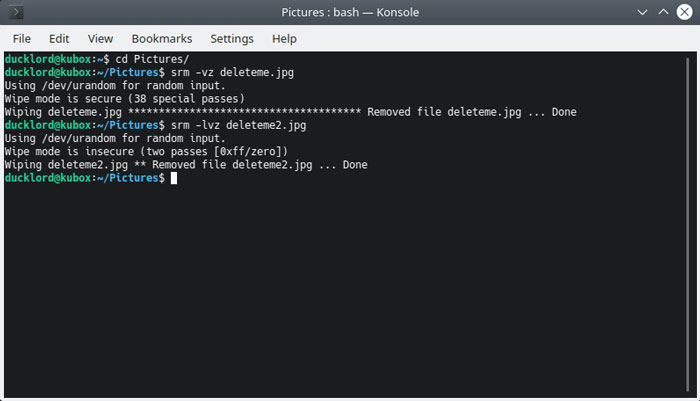Open the Konsole window menu icon
The image size is (700, 401).
tap(16, 12)
